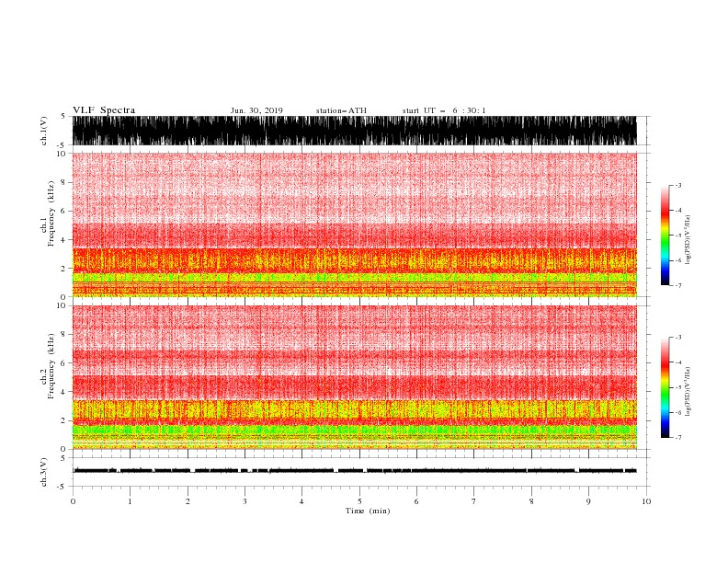Click time axis tick label "1"
The image size is (728, 563).
pos(130,501)
